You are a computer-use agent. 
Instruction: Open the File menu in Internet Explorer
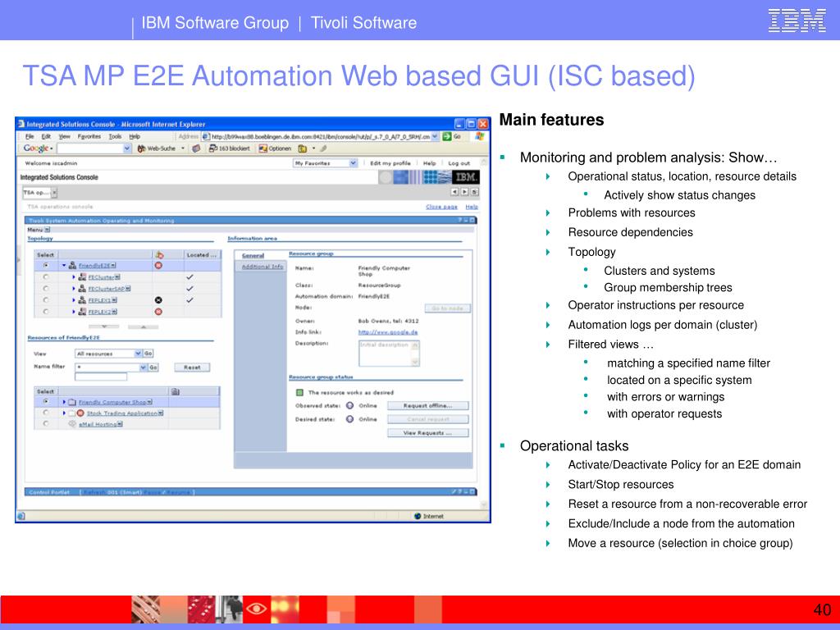[x=30, y=137]
